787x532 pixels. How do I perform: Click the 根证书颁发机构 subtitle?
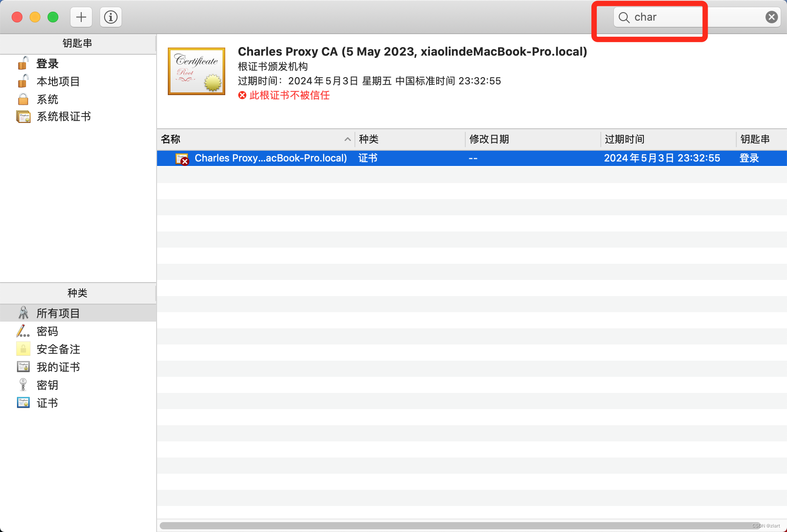(273, 67)
